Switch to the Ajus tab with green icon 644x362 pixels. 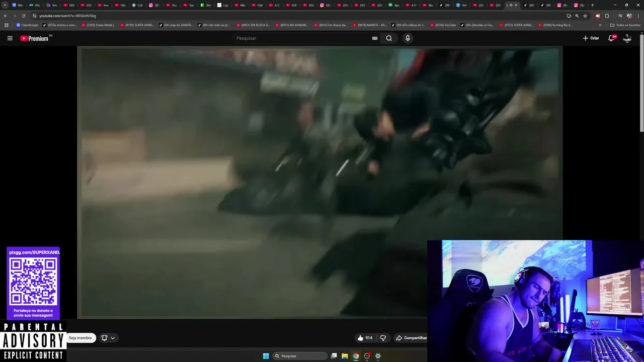pos(394,5)
